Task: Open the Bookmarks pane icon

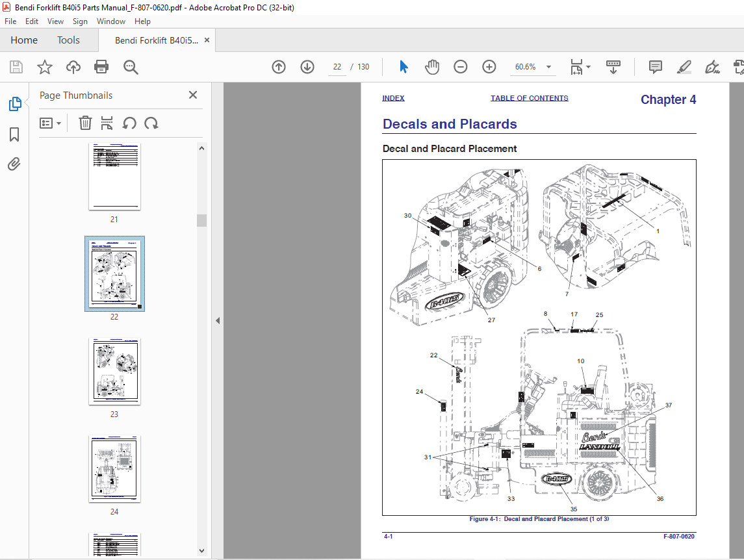Action: [x=14, y=134]
